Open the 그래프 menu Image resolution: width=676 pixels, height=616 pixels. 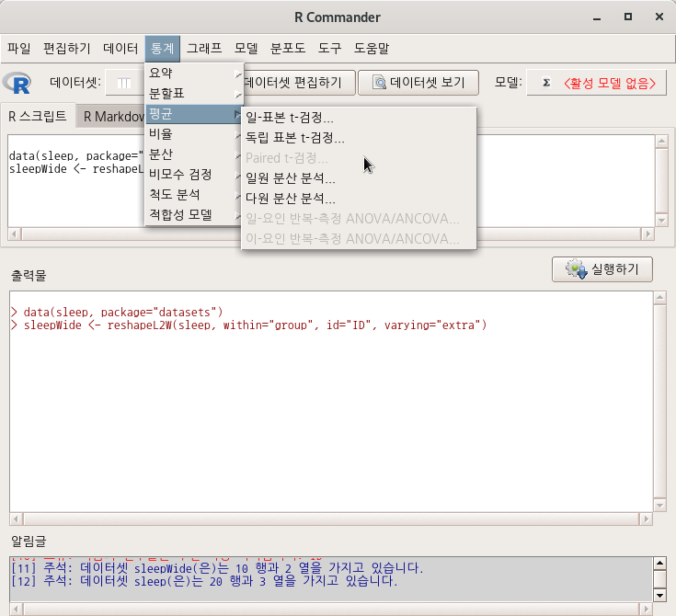coord(204,48)
